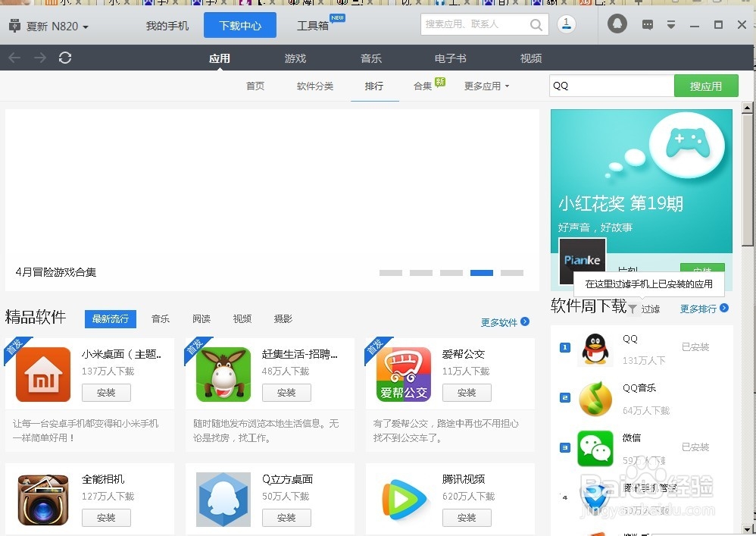Select the 视频 filter under 精品软件
Viewport: 756px width, 536px height.
coord(242,319)
